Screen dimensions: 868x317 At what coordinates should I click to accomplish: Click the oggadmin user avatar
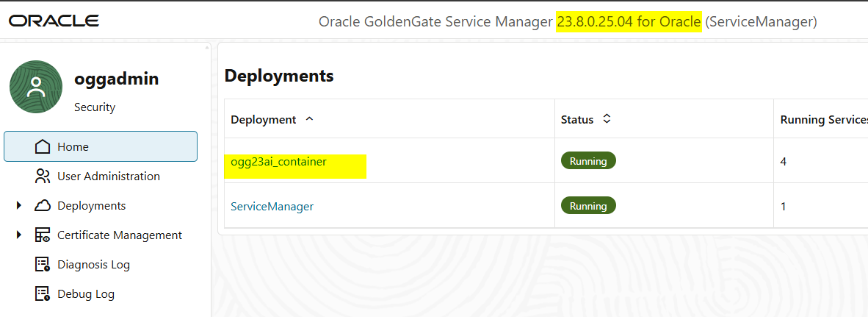pyautogui.click(x=35, y=87)
